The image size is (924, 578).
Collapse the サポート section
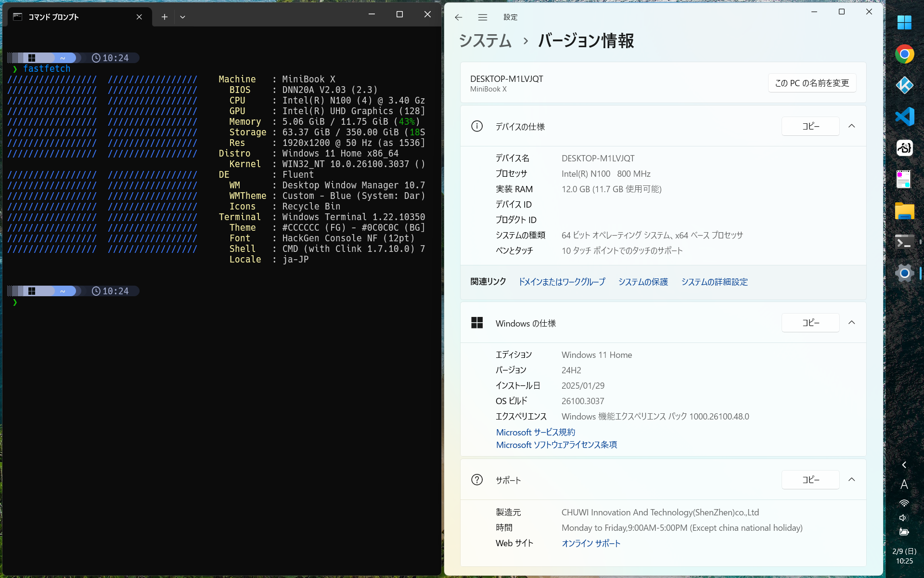852,480
